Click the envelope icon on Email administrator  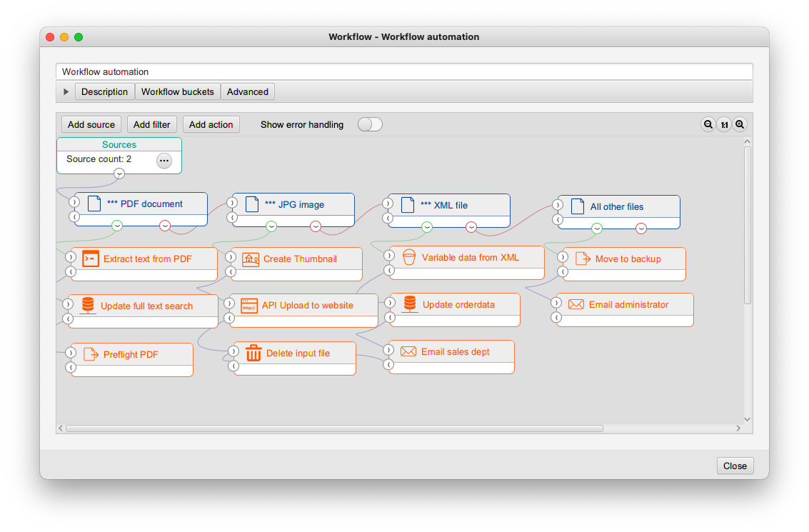point(576,304)
